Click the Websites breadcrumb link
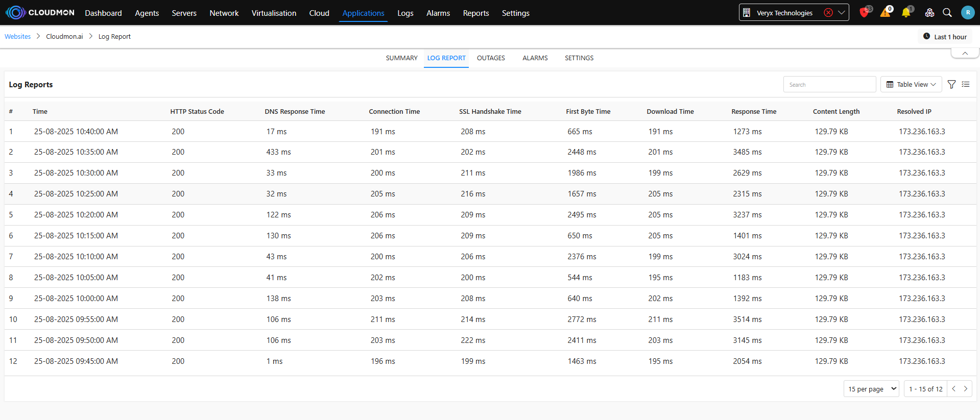This screenshot has height=420, width=980. [18, 37]
